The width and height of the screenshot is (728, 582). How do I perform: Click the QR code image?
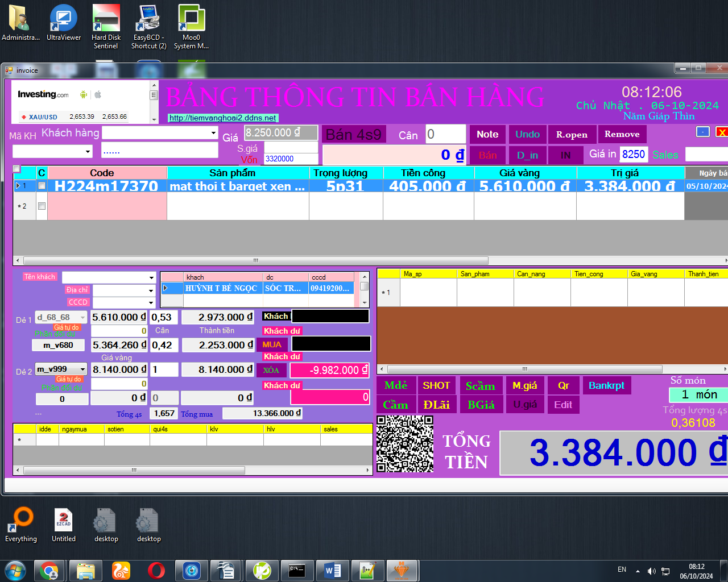(x=405, y=444)
